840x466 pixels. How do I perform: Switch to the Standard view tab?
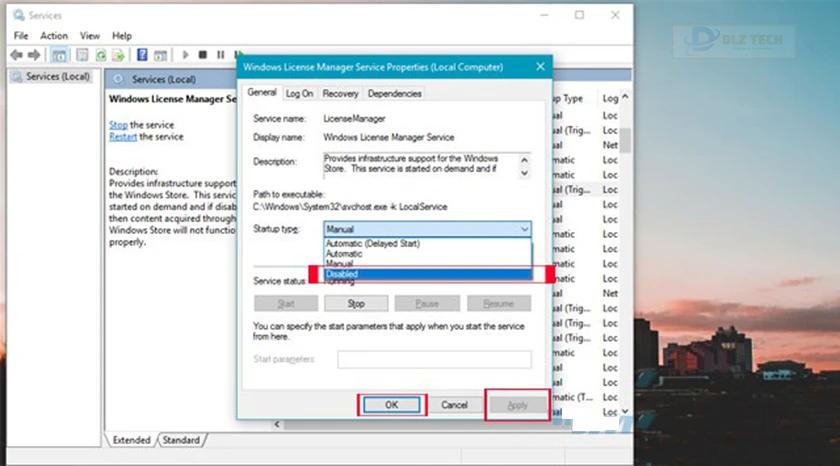pyautogui.click(x=181, y=440)
